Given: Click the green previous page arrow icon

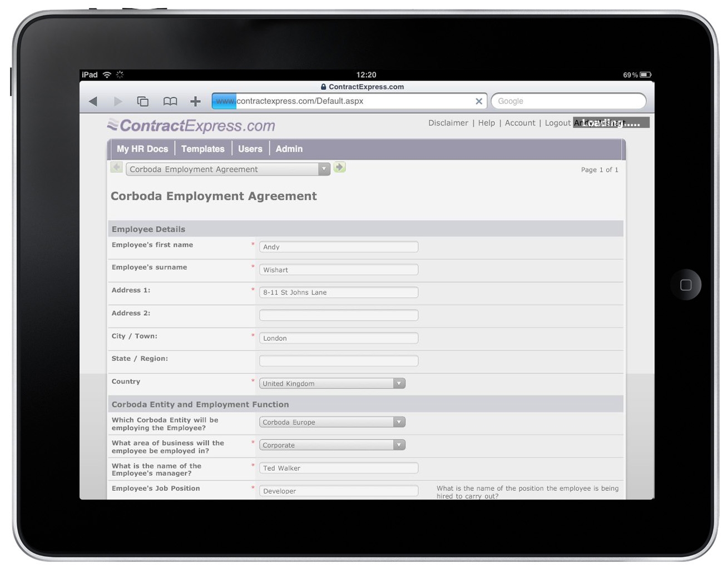Looking at the screenshot, I should 117,167.
